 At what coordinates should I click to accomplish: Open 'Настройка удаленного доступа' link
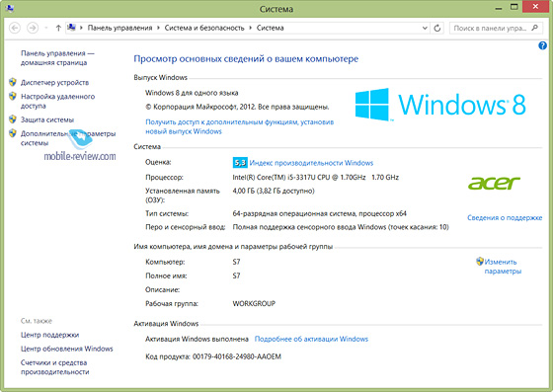57,101
